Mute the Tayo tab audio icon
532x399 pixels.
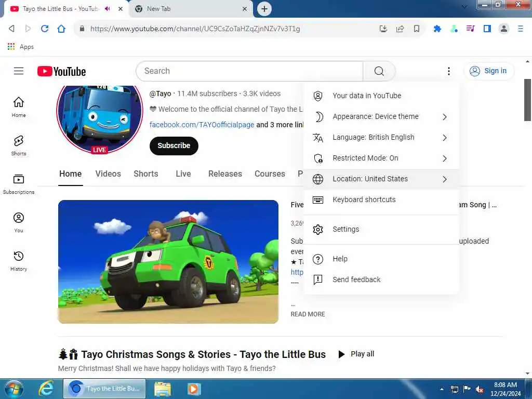tap(108, 9)
